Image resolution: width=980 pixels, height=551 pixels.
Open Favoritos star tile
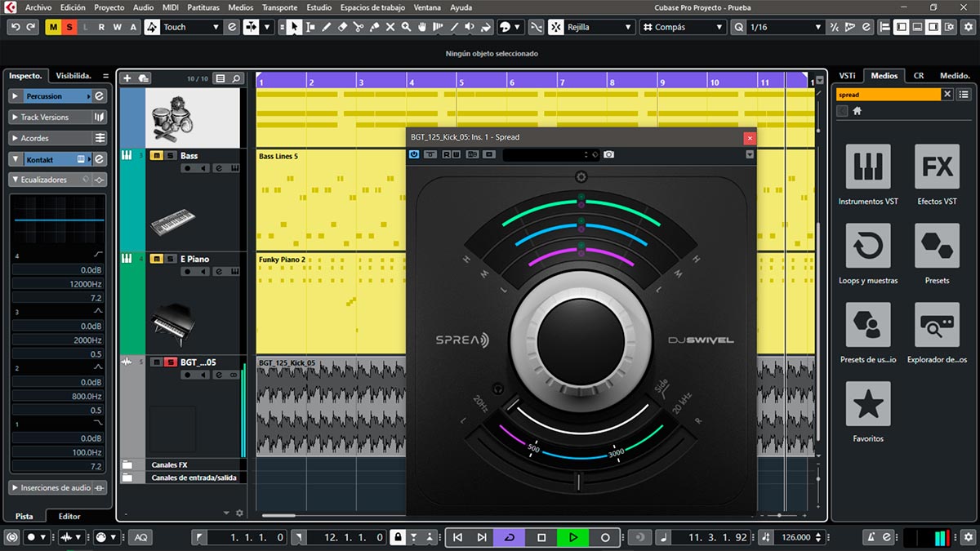coord(868,403)
